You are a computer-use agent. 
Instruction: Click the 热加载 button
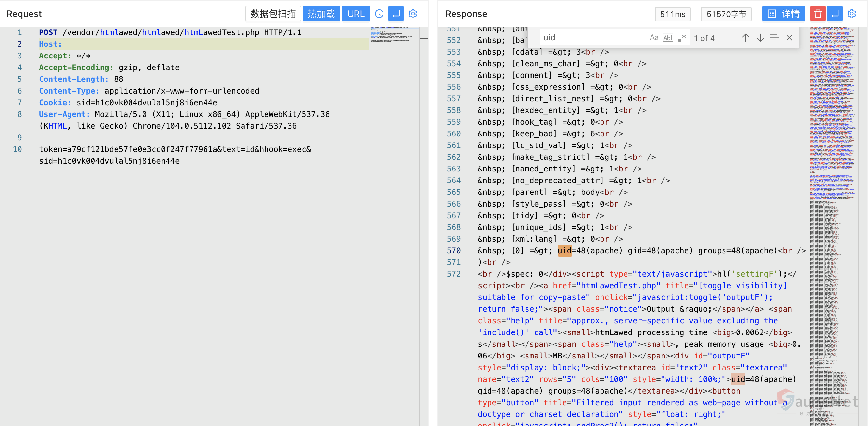pyautogui.click(x=321, y=14)
